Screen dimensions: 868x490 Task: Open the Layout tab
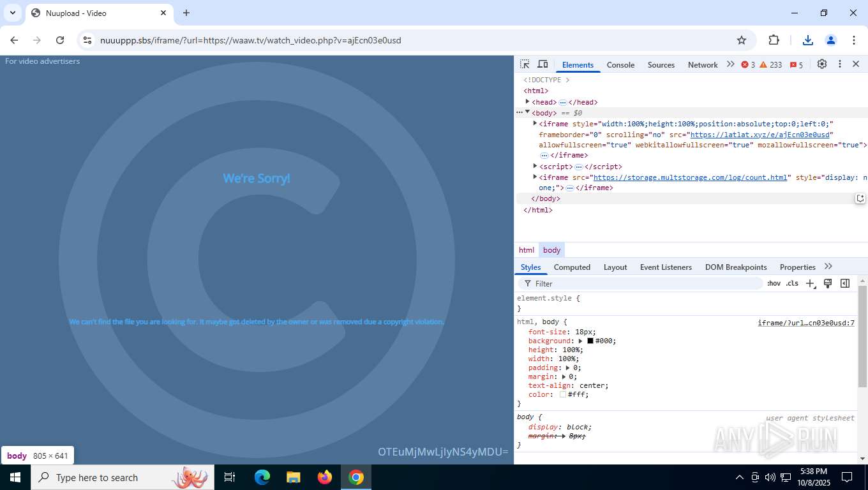click(x=615, y=267)
